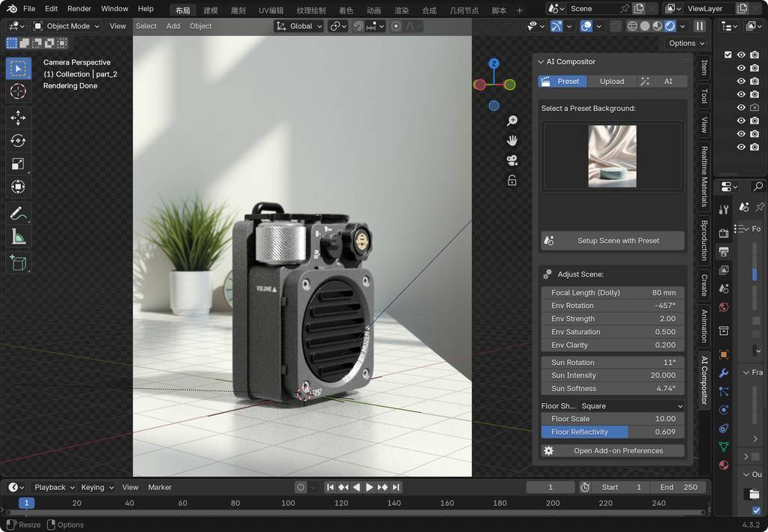This screenshot has height=532, width=768.
Task: Switch to the Upload tab
Action: (x=612, y=81)
